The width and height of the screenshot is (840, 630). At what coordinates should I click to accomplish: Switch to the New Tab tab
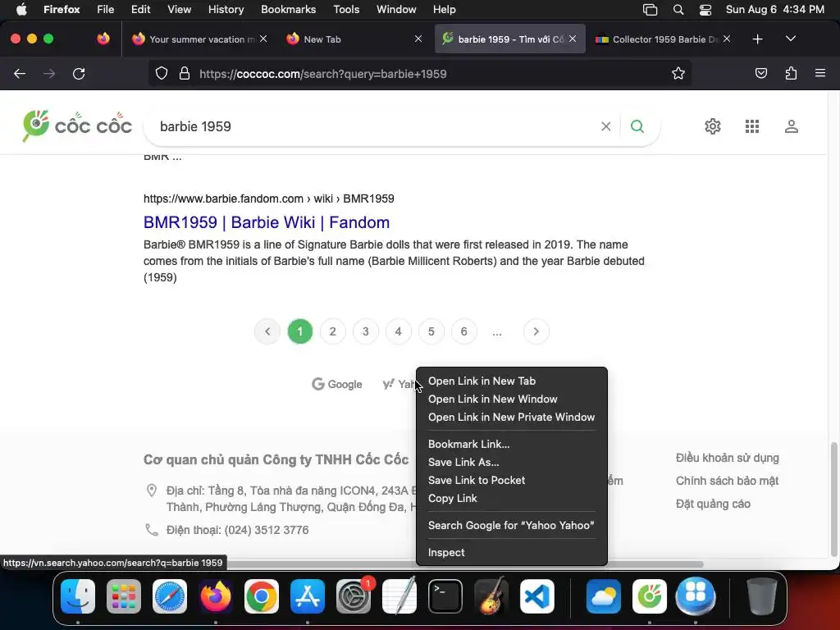354,39
